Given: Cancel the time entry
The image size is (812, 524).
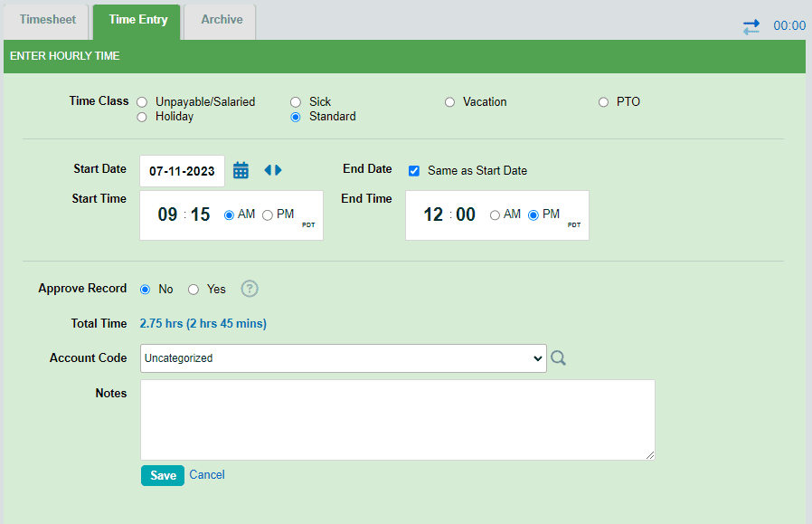Looking at the screenshot, I should [x=207, y=475].
